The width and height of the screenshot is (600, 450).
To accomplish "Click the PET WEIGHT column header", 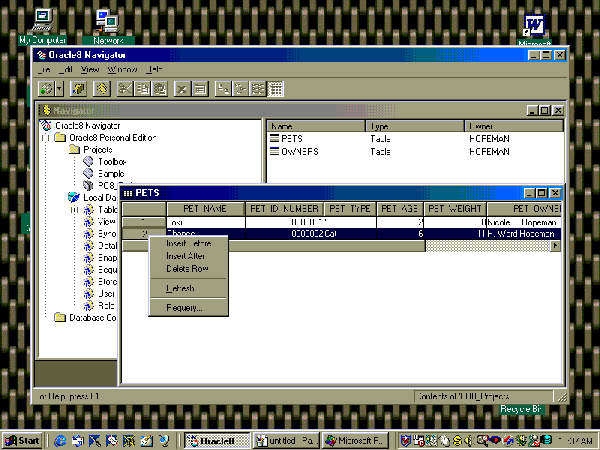I will [455, 209].
